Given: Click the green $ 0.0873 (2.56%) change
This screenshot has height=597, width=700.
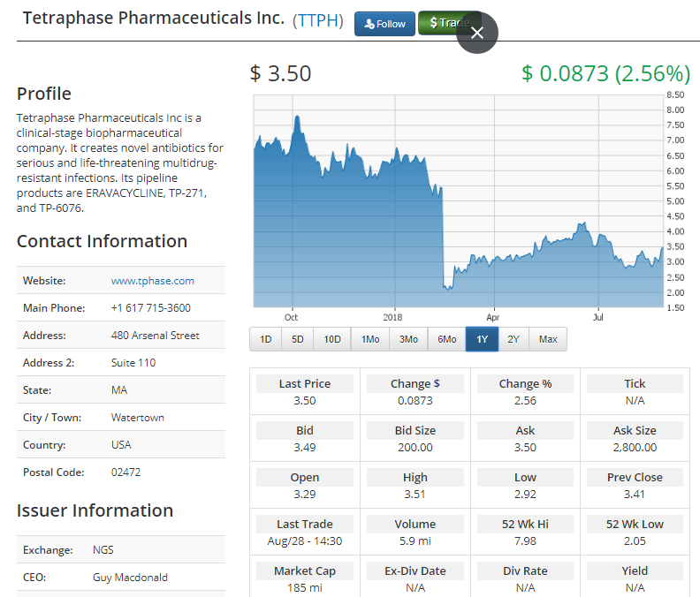Looking at the screenshot, I should point(605,73).
